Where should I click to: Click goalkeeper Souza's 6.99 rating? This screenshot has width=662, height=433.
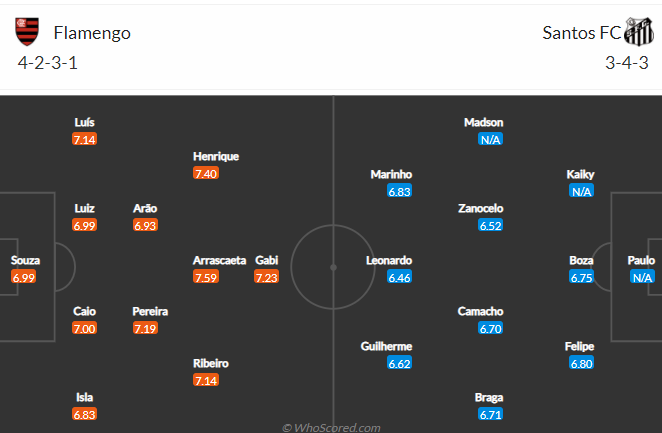point(24,277)
